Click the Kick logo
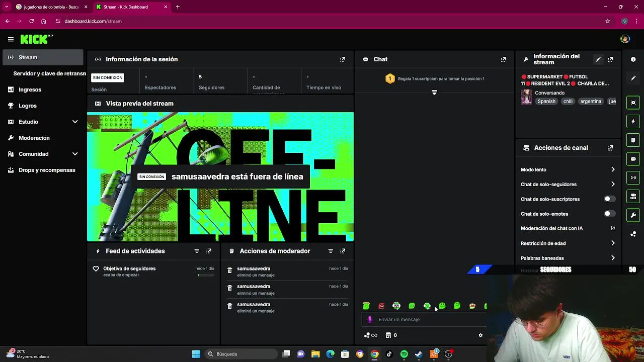The width and height of the screenshot is (644, 362). coord(36,39)
